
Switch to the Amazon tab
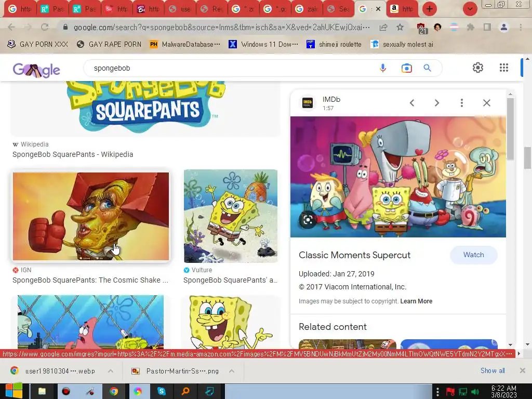(x=402, y=9)
